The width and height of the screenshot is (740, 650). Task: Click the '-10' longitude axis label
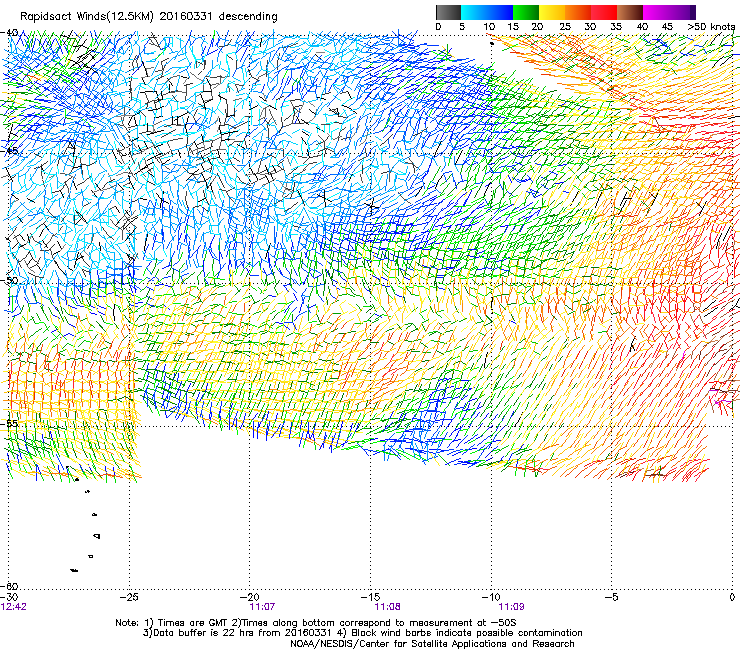pos(491,597)
